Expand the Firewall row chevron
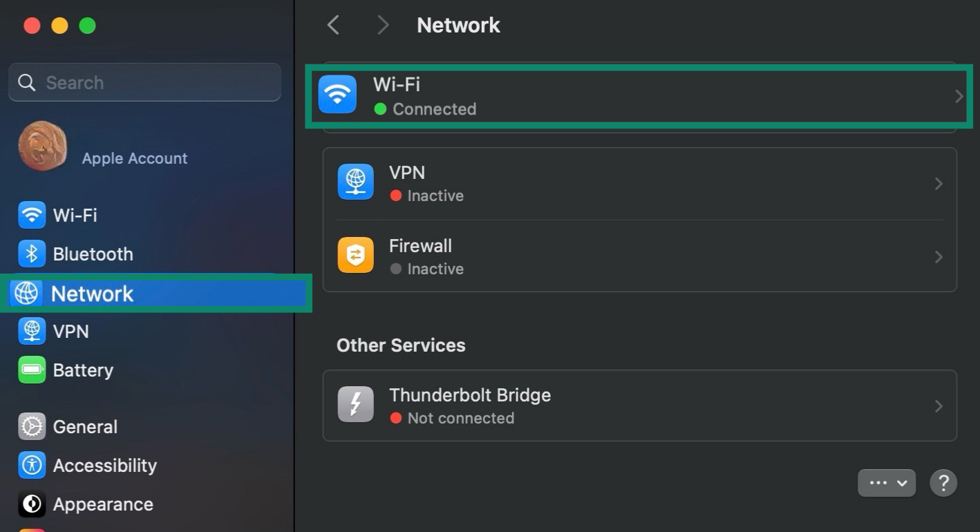 click(938, 256)
